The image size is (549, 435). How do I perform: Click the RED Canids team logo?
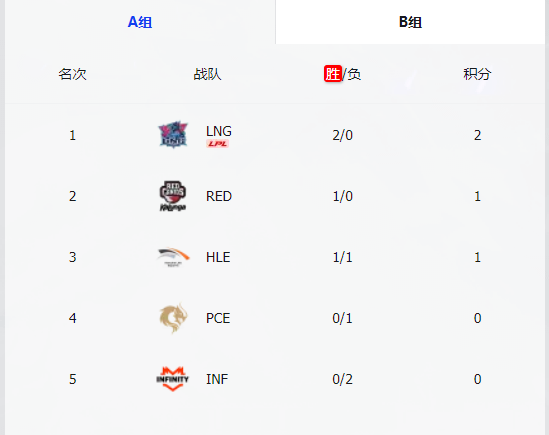pos(173,196)
